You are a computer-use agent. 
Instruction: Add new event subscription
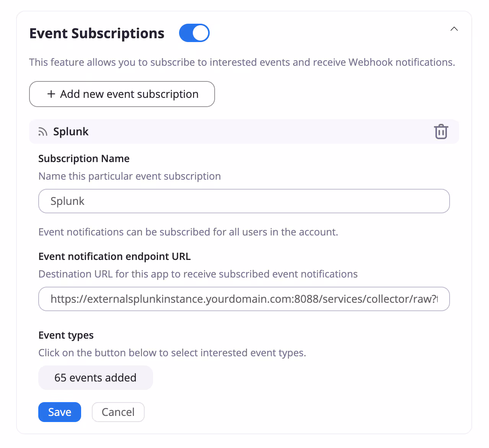tap(122, 94)
